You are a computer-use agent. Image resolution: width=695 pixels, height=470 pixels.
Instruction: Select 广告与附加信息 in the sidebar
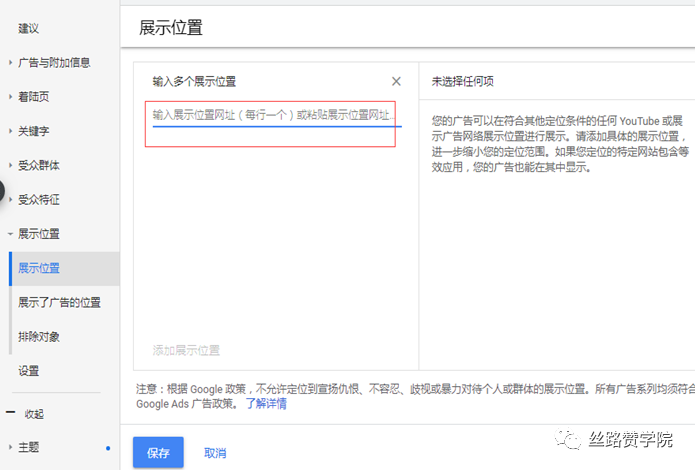tap(54, 63)
